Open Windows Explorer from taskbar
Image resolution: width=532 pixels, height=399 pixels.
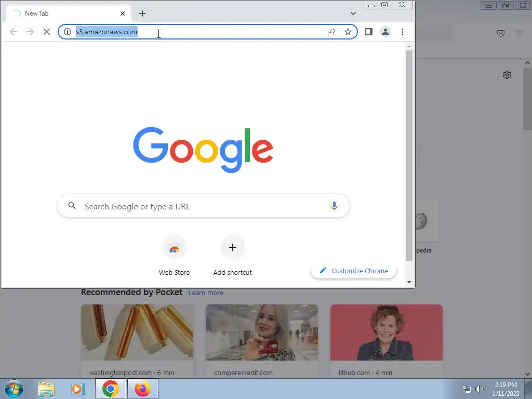(x=46, y=389)
